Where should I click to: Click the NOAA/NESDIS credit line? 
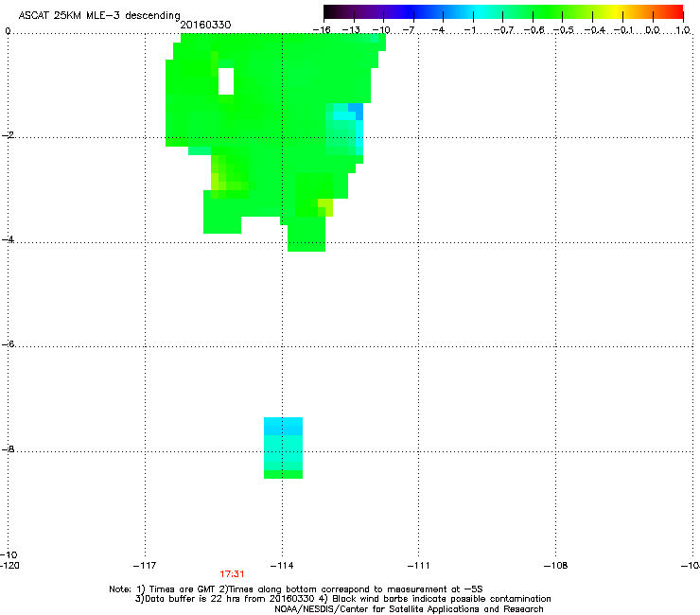(x=409, y=609)
